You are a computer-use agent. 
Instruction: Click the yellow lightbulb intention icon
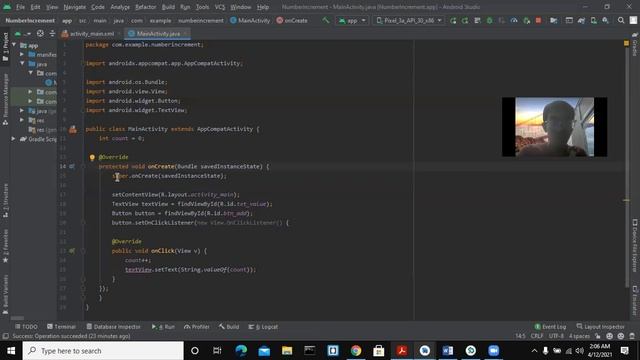(x=92, y=157)
